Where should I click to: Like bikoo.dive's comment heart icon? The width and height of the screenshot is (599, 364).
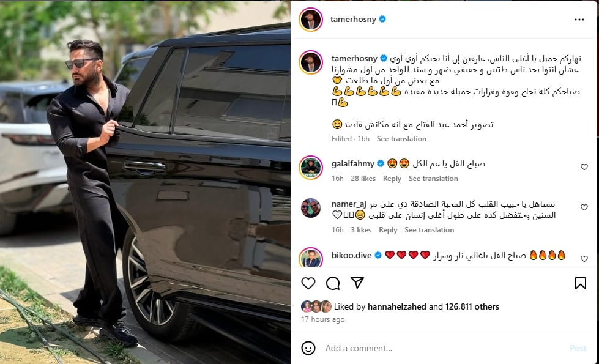(584, 259)
